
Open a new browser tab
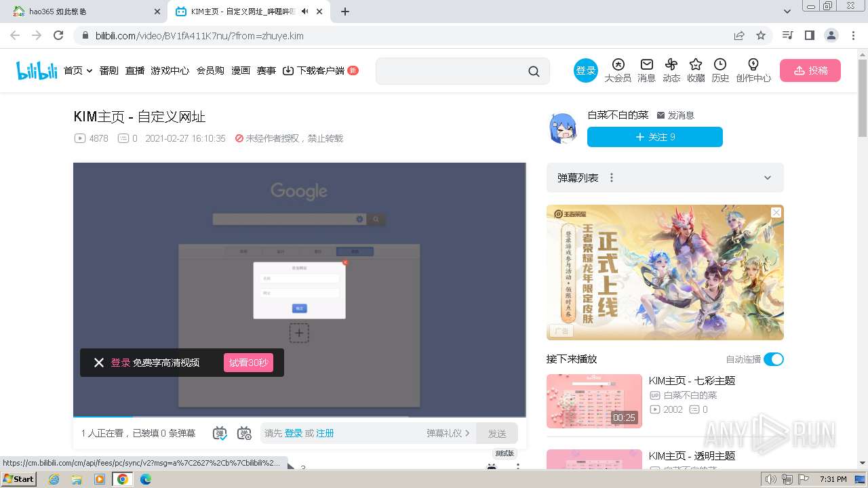pos(345,12)
